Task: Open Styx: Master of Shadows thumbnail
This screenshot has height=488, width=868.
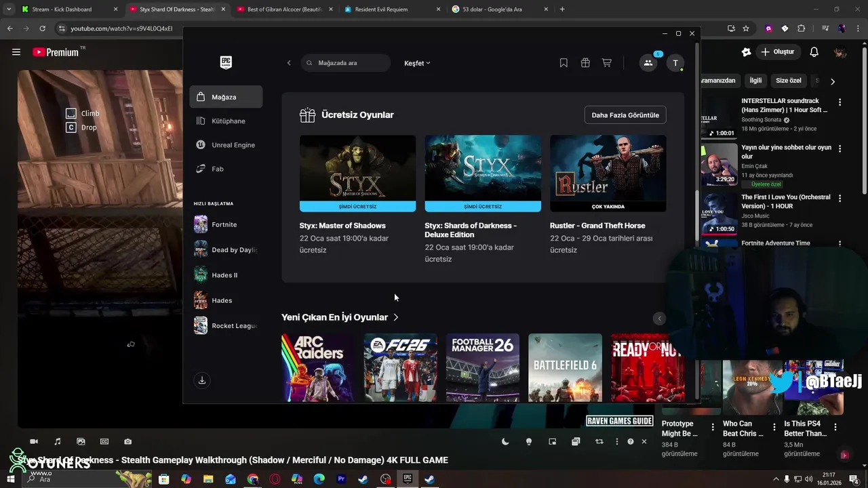Action: 357,174
